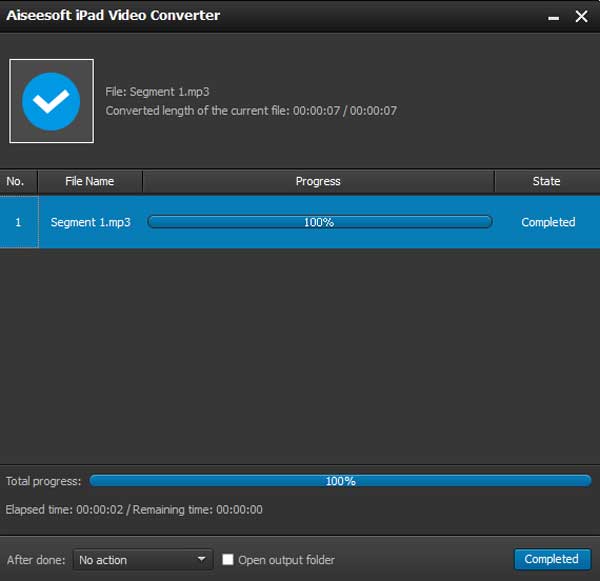Image resolution: width=600 pixels, height=581 pixels.
Task: Click the After done label
Action: (36, 560)
